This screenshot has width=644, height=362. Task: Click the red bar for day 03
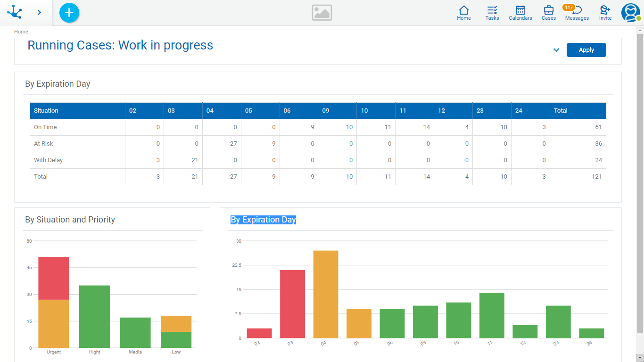[x=292, y=304]
